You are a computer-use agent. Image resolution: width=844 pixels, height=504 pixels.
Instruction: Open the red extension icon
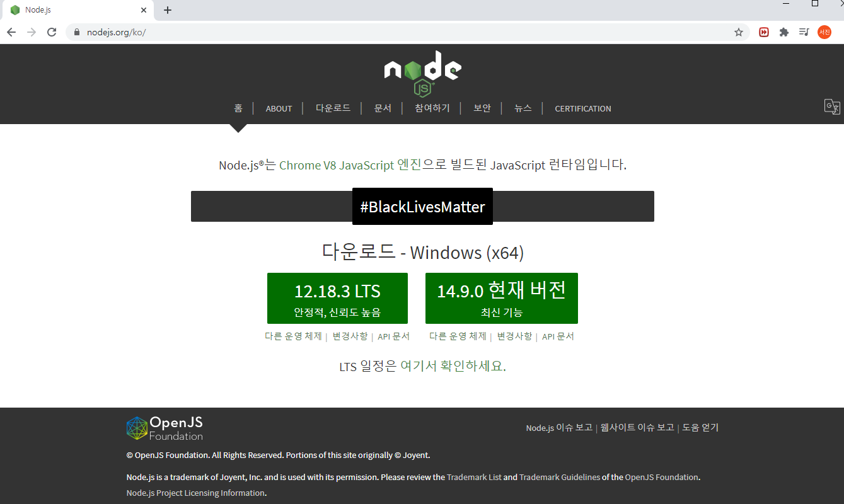[x=764, y=32]
